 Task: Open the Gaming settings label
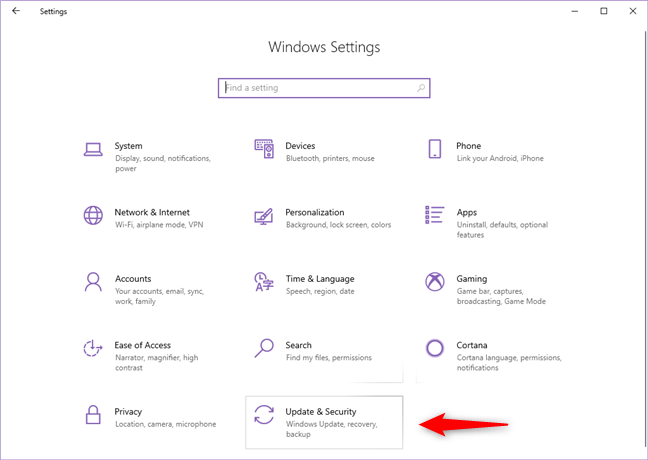[471, 279]
